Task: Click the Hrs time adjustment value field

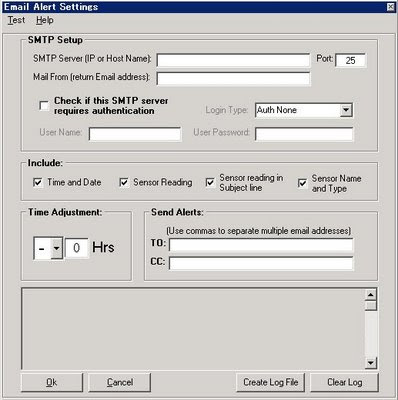Action: coord(77,248)
